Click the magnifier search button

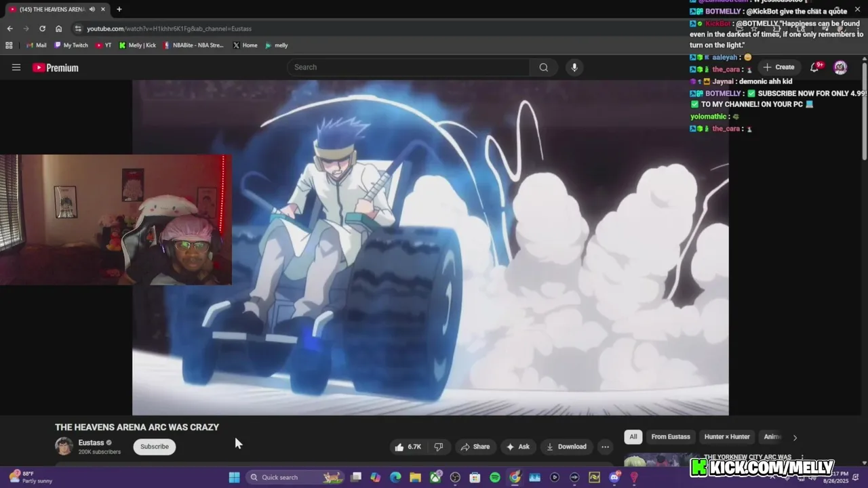544,67
